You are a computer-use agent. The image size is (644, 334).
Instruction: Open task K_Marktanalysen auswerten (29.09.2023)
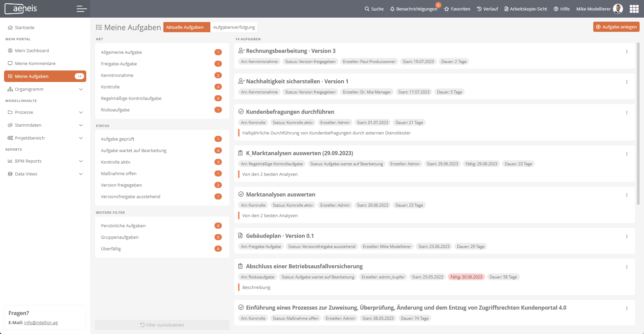pyautogui.click(x=299, y=153)
